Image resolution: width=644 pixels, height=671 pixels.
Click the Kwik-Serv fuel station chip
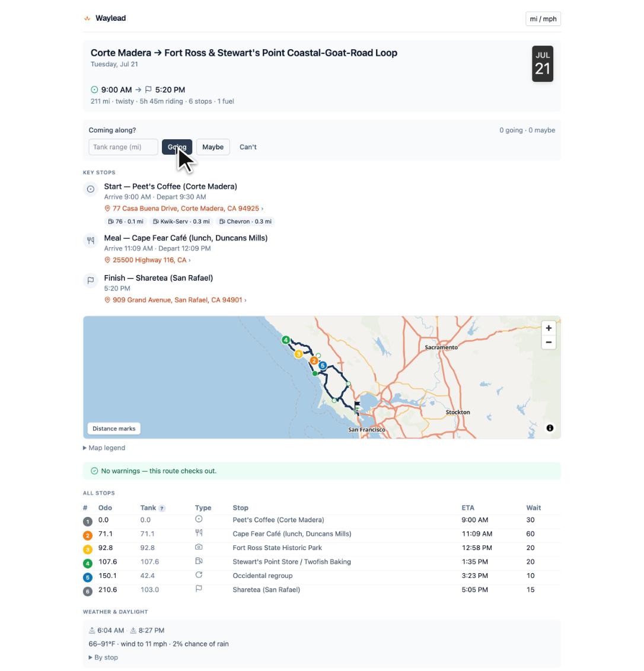pos(181,221)
